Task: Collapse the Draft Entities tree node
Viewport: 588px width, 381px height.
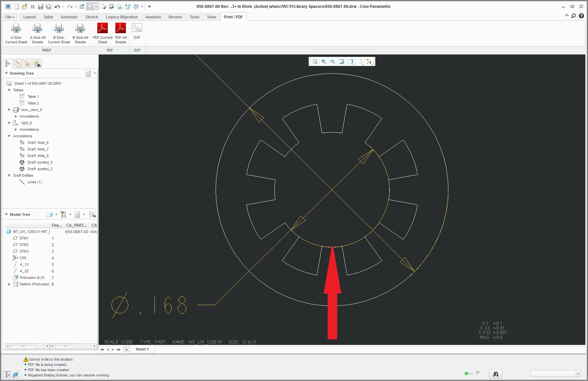Action: point(9,175)
